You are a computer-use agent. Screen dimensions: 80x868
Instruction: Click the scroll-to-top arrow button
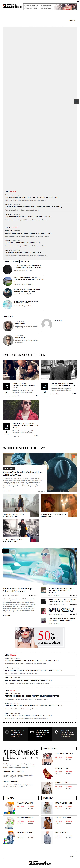[x=76, y=101]
